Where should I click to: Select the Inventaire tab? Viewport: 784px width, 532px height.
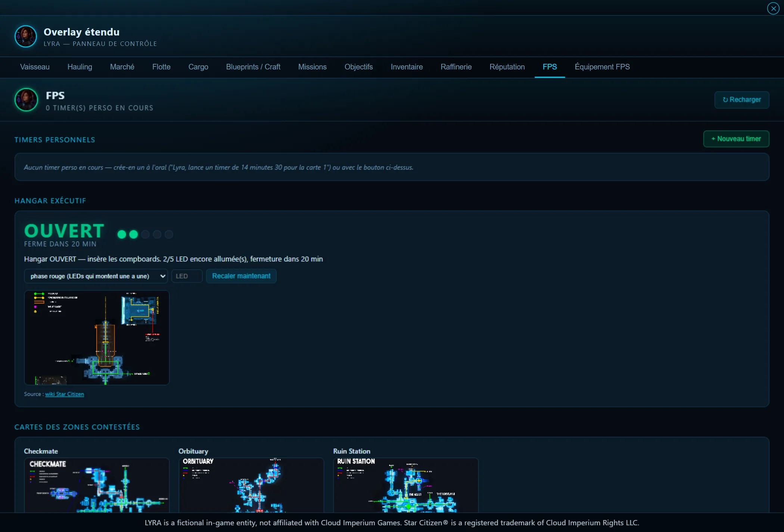pos(407,67)
